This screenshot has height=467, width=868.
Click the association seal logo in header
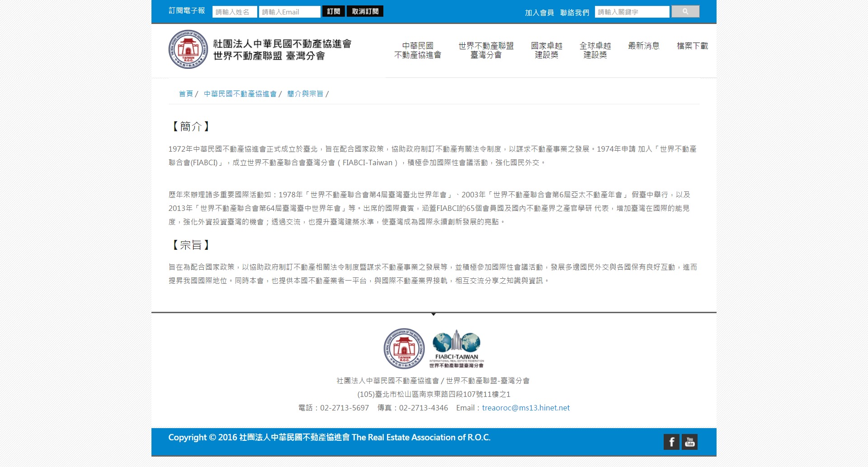click(x=188, y=50)
